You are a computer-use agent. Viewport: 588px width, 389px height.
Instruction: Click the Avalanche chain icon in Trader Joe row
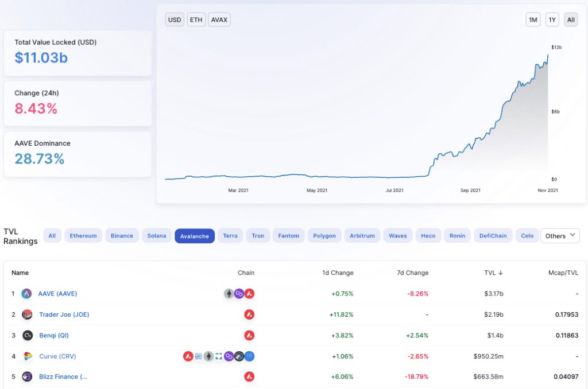point(249,314)
